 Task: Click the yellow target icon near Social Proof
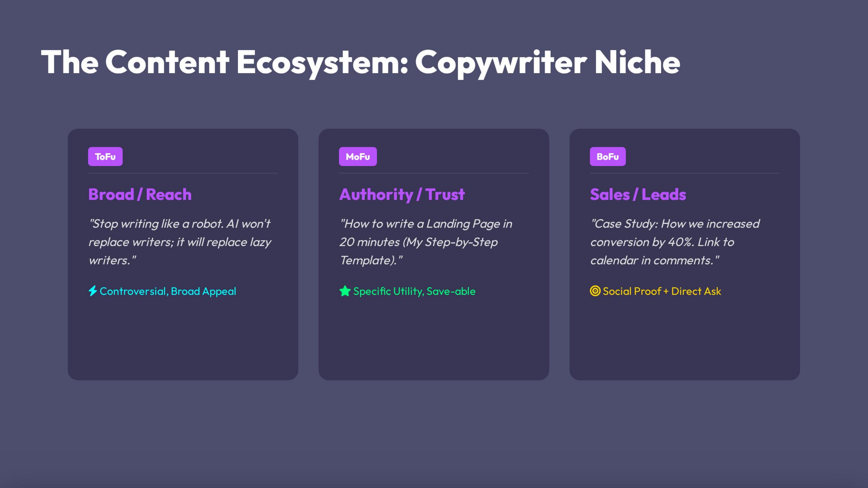596,291
